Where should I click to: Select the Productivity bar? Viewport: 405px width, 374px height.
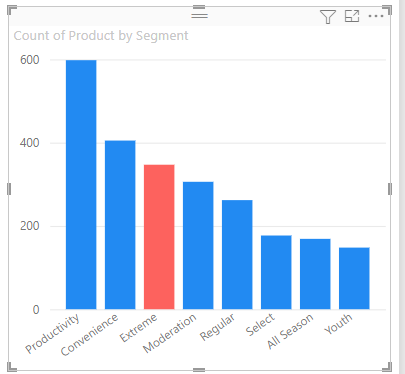[81, 185]
